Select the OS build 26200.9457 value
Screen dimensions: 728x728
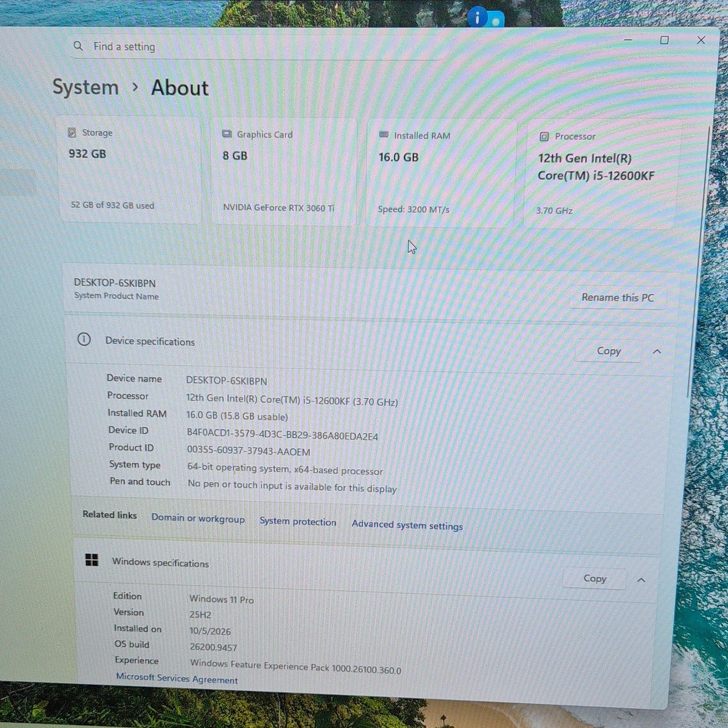[214, 647]
